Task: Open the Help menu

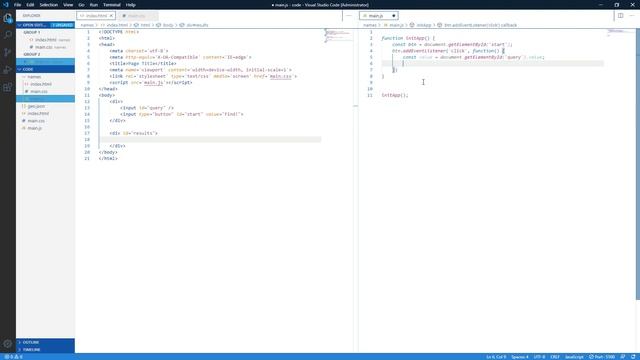Action: pyautogui.click(x=130, y=5)
